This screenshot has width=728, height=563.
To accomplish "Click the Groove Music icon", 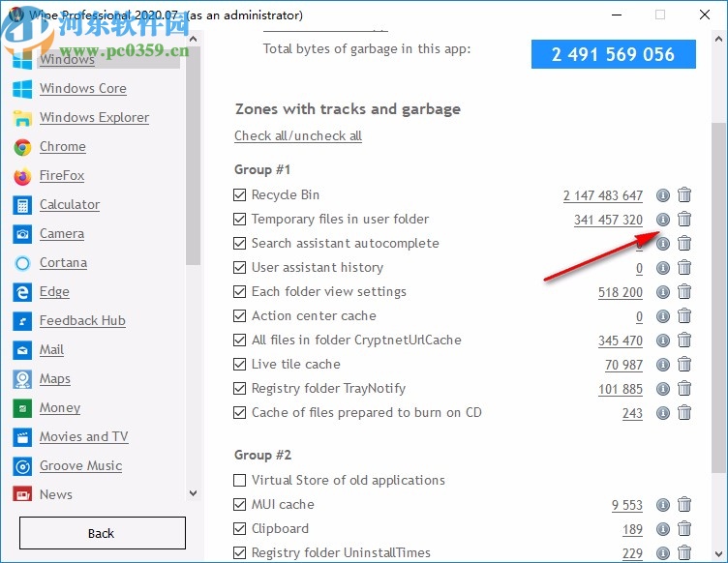I will point(22,466).
